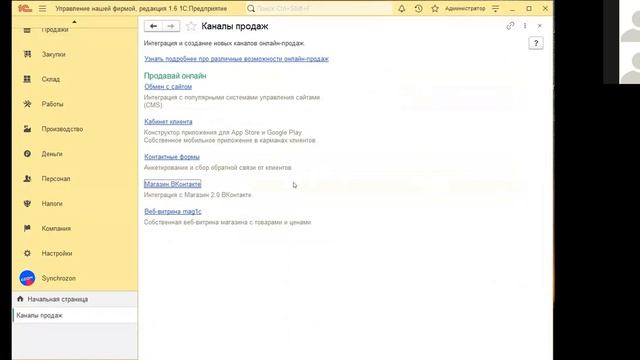Click the Закупки cart icon
The width and height of the screenshot is (640, 360).
pyautogui.click(x=27, y=54)
